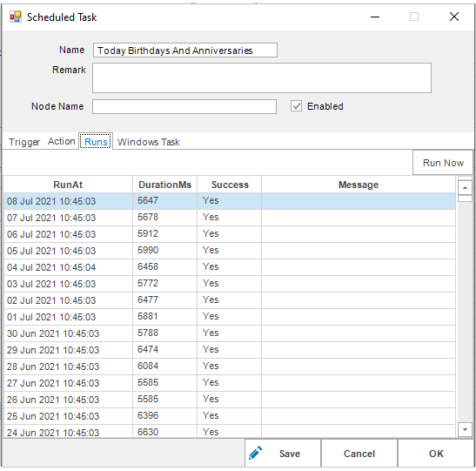Image resolution: width=476 pixels, height=471 pixels.
Task: Sort by the RunAt column header
Action: [x=68, y=185]
